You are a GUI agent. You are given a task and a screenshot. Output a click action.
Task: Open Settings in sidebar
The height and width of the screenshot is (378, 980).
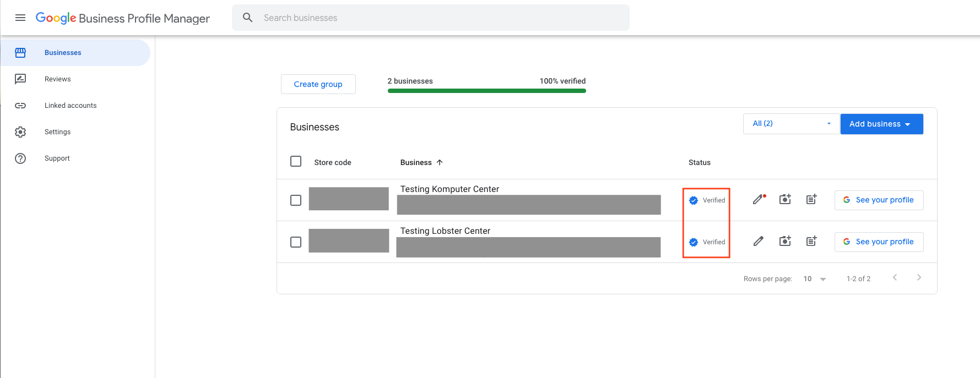click(75, 132)
